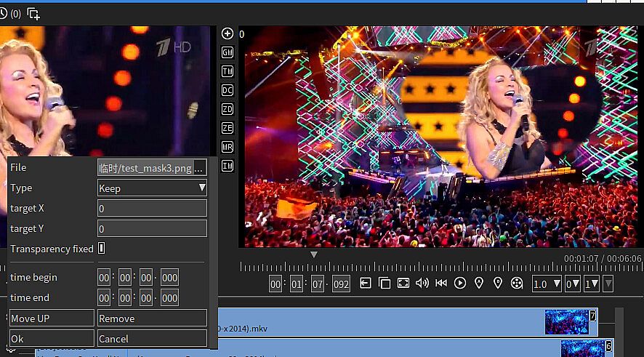
Task: Click the film reel icon
Action: pos(517,284)
